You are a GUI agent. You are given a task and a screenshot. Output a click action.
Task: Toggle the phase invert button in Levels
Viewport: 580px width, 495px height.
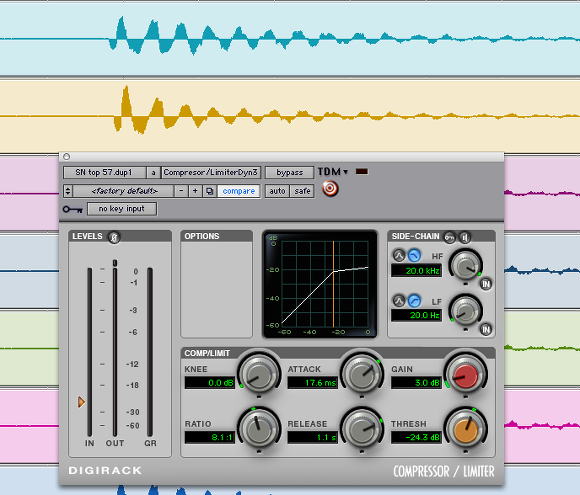pos(114,237)
